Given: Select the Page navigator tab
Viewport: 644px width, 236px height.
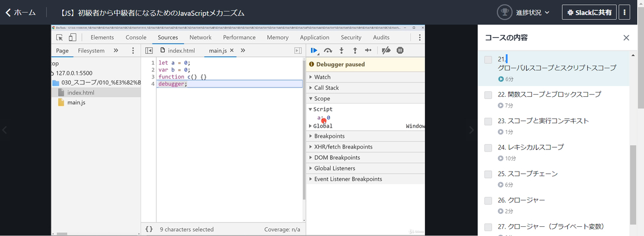Looking at the screenshot, I should 62,51.
